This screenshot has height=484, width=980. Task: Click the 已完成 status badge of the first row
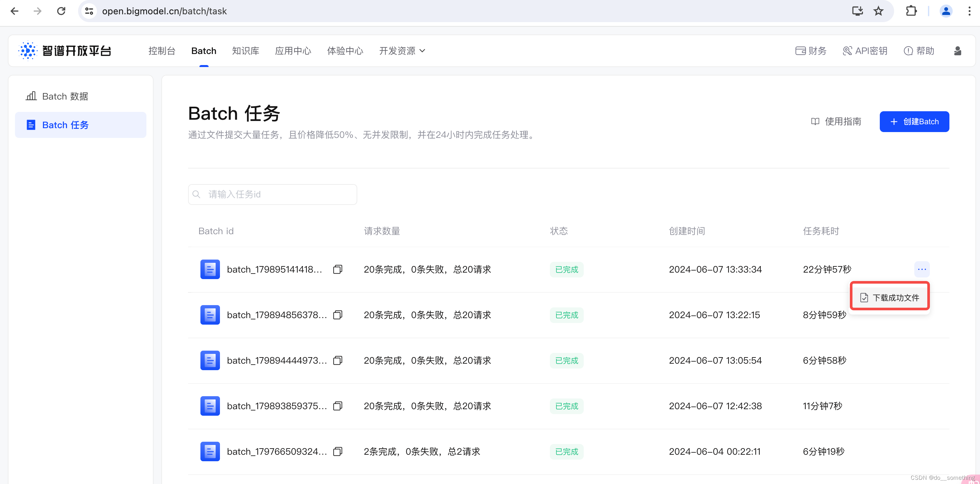[x=566, y=269]
